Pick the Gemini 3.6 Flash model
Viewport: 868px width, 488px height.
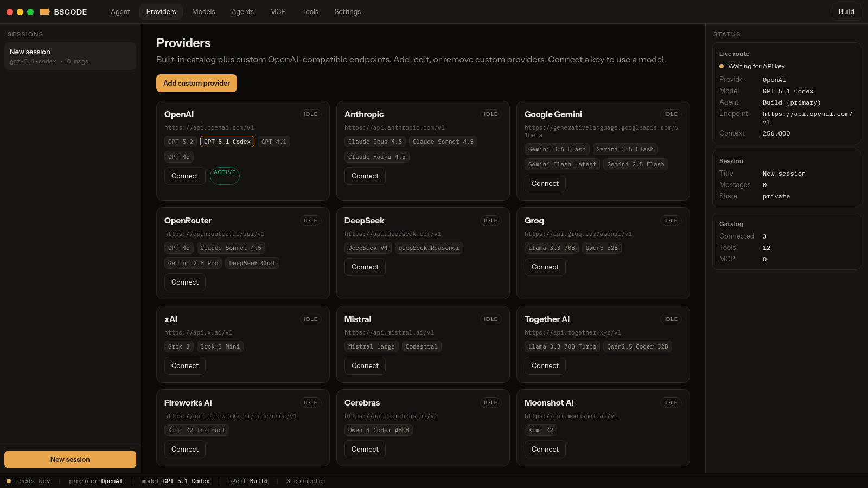point(557,149)
